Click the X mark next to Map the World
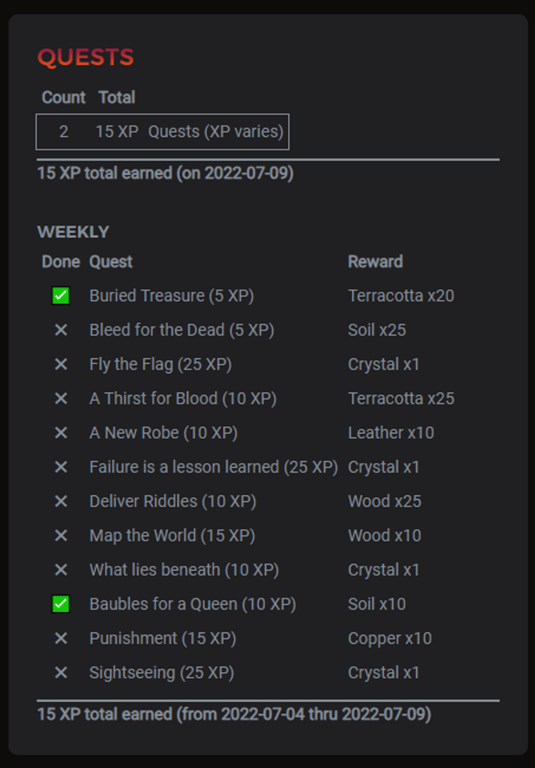The height and width of the screenshot is (768, 535). point(61,536)
